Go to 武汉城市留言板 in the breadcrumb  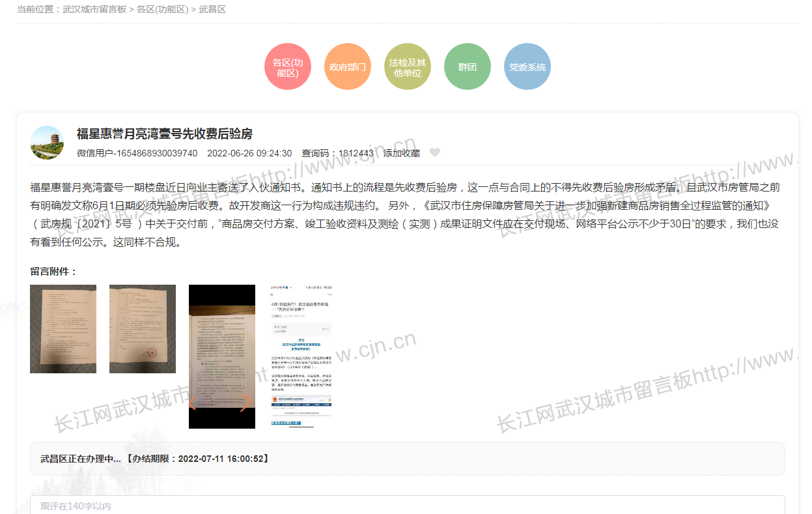coord(94,10)
